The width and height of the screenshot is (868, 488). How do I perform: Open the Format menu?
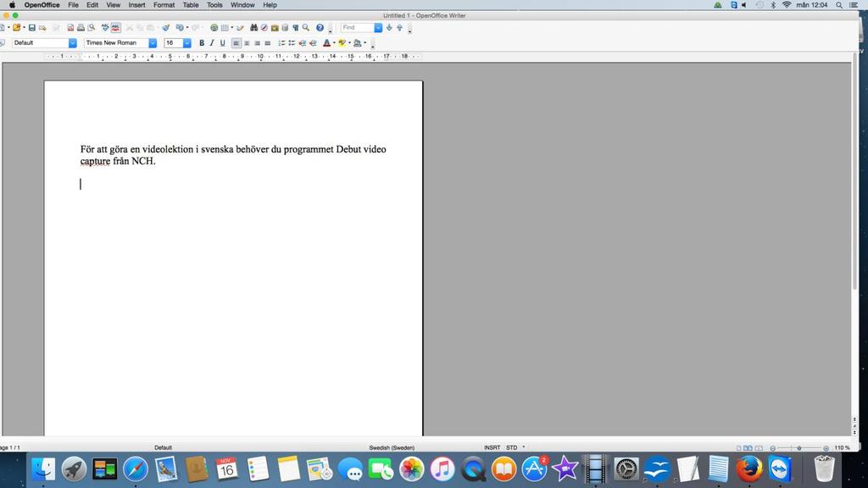pos(164,5)
